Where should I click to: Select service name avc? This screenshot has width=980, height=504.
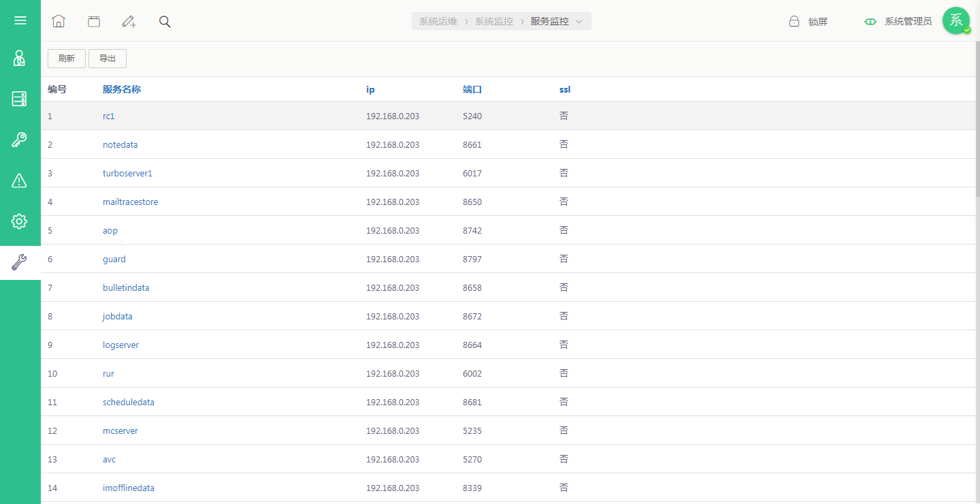click(x=110, y=460)
